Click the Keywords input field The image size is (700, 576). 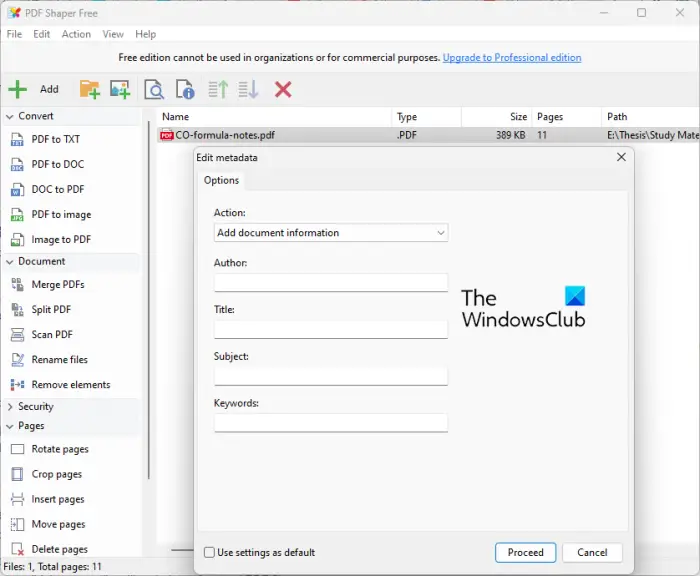pyautogui.click(x=331, y=423)
